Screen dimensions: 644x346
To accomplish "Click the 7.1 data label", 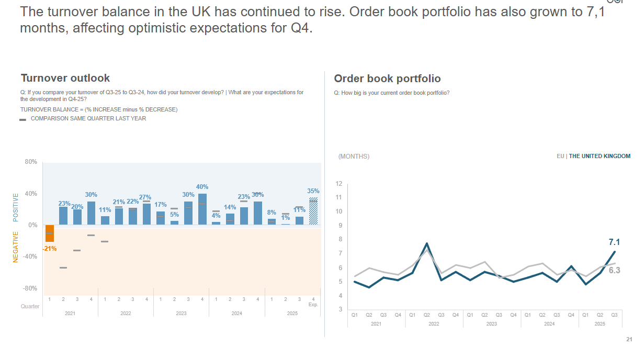I will point(614,242).
